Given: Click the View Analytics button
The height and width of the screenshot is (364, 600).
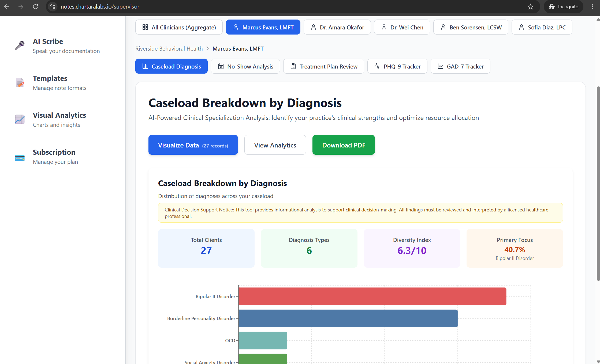Looking at the screenshot, I should [x=275, y=145].
